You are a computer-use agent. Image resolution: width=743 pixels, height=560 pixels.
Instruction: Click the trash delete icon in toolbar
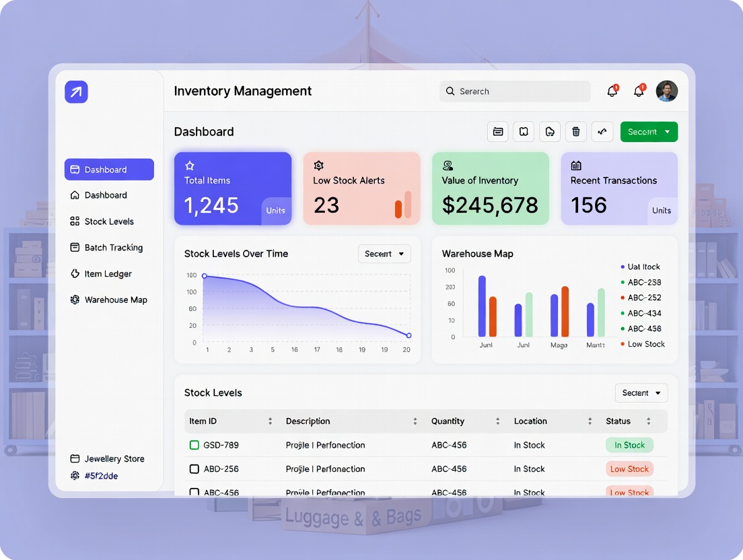[x=575, y=132]
